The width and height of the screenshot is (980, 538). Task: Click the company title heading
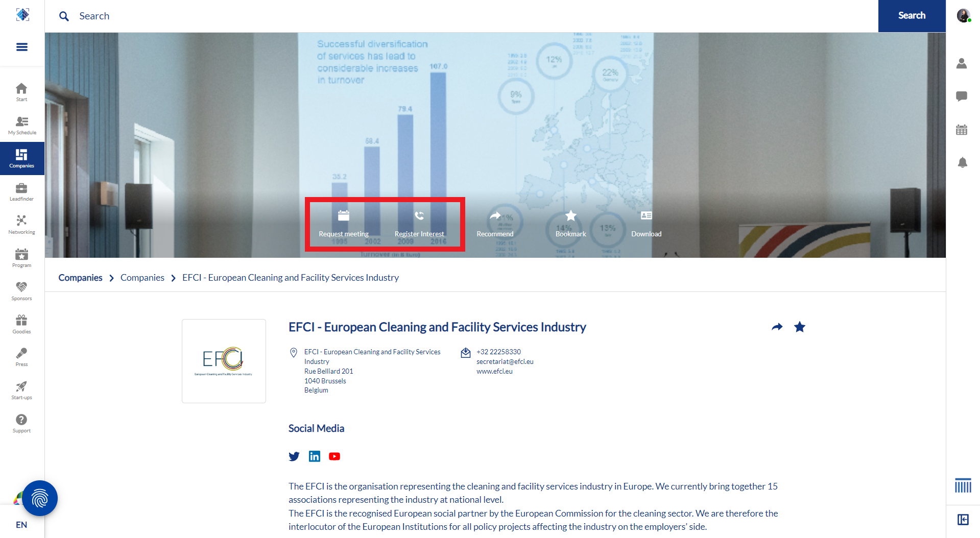pyautogui.click(x=437, y=327)
